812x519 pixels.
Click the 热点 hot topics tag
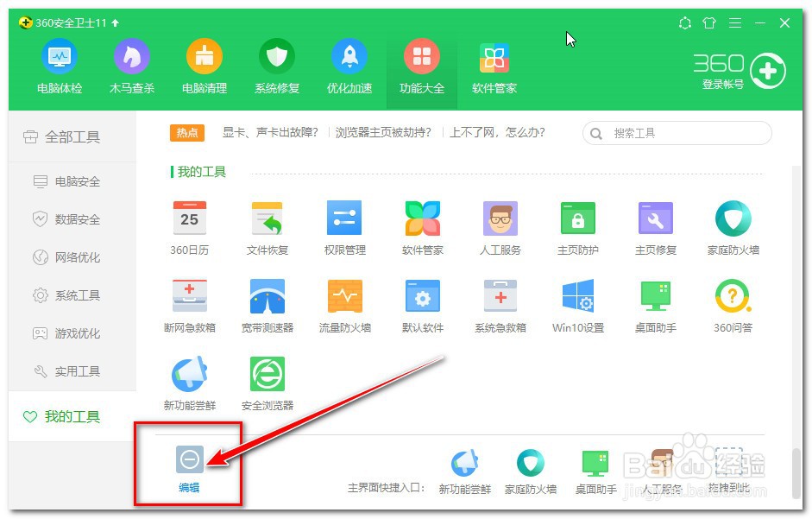pos(187,133)
